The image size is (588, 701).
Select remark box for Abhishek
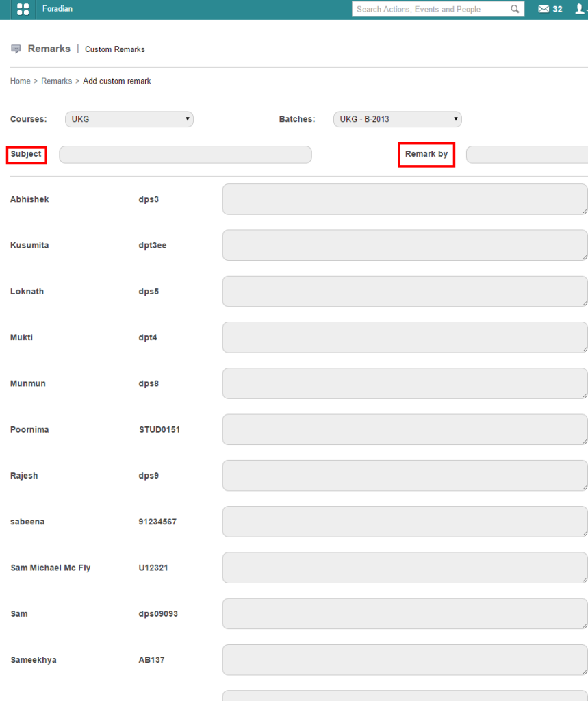click(404, 199)
